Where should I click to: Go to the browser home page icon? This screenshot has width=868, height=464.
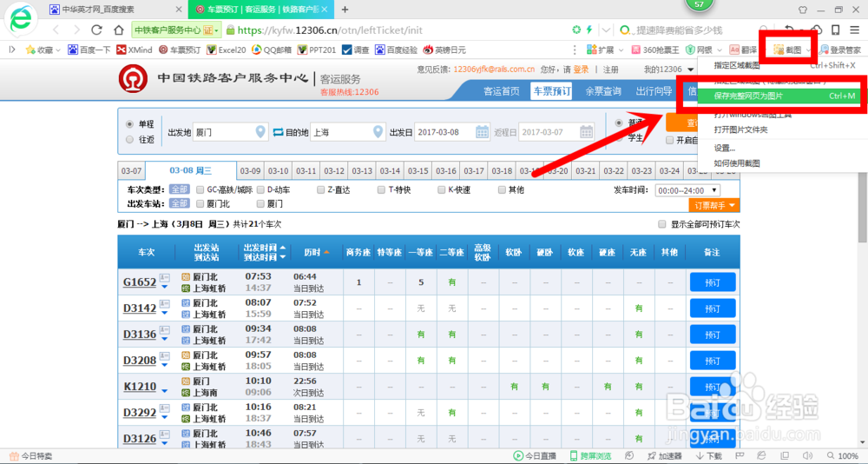point(118,30)
